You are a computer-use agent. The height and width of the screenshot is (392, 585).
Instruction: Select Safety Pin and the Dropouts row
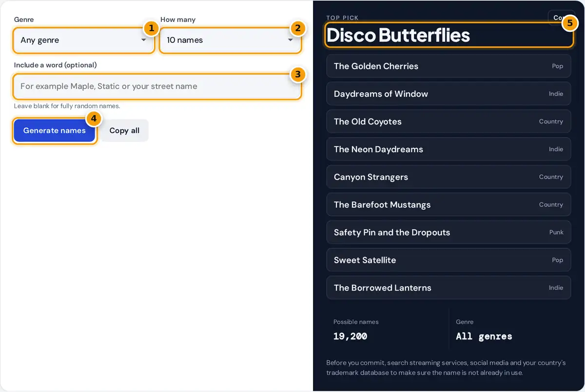coord(448,233)
